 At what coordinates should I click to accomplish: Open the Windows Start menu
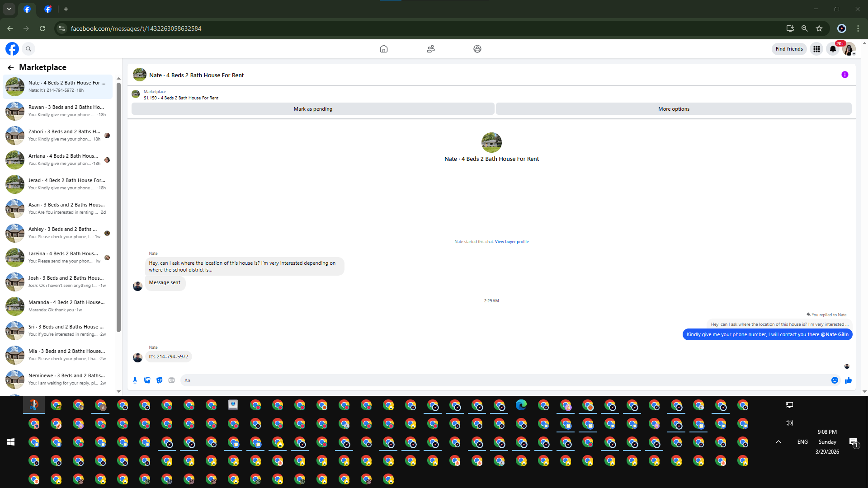11,442
